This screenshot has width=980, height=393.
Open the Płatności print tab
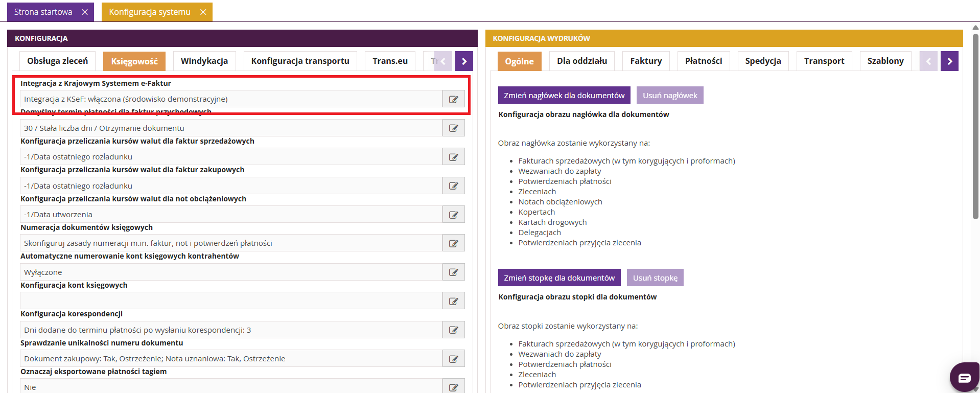click(x=704, y=61)
